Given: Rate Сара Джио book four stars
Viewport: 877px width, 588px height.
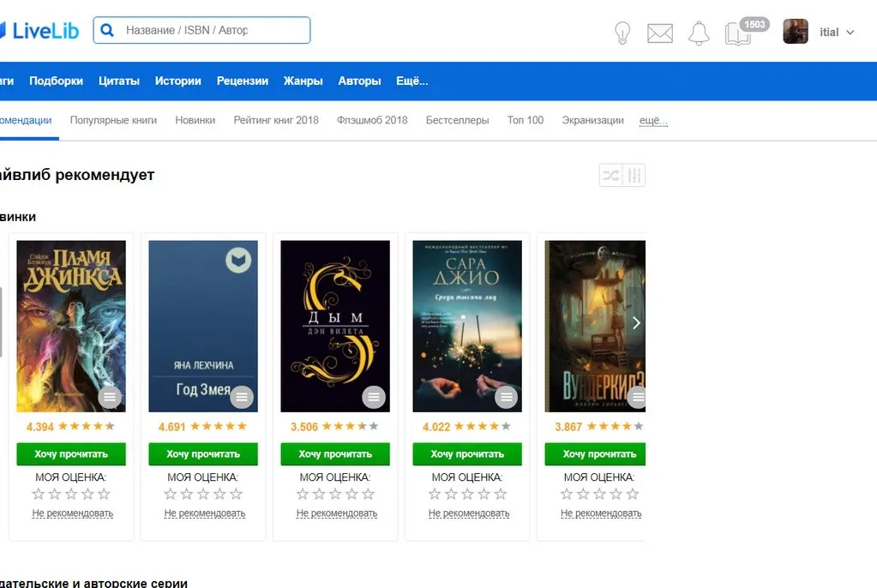Looking at the screenshot, I should point(484,494).
